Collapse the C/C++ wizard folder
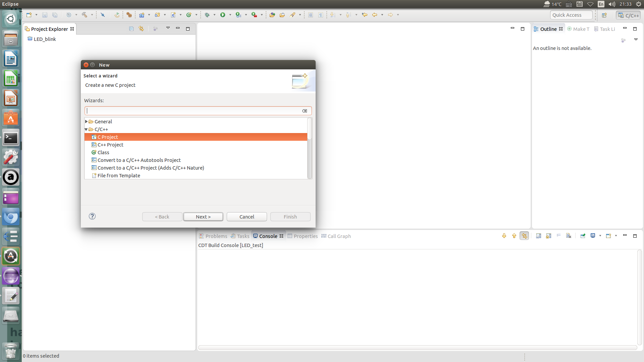 87,129
